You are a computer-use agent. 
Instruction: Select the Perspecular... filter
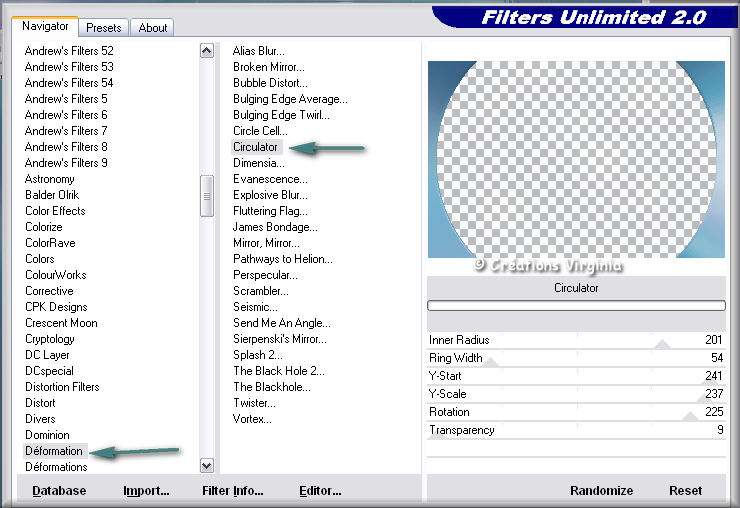click(x=265, y=275)
